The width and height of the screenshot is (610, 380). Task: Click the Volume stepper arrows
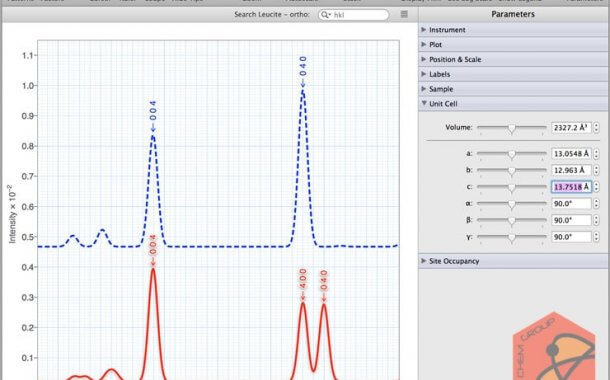(596, 127)
